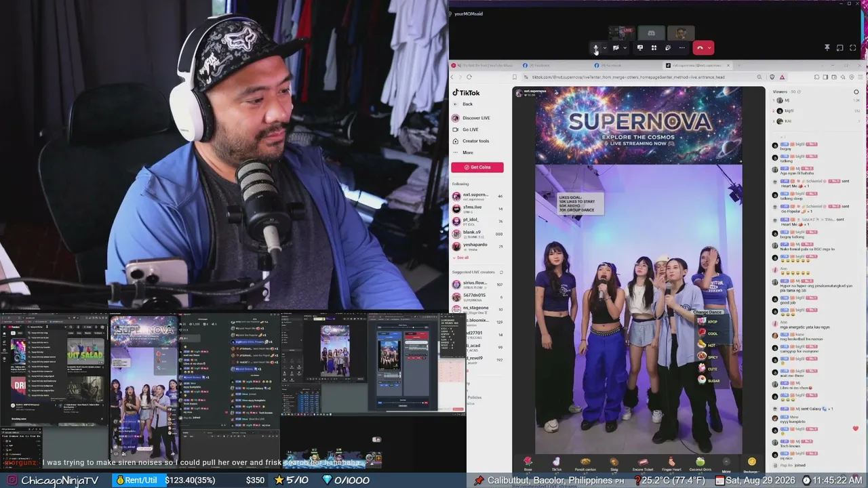
Task: Open Discover LIVE in TikTok sidebar
Action: pos(471,118)
